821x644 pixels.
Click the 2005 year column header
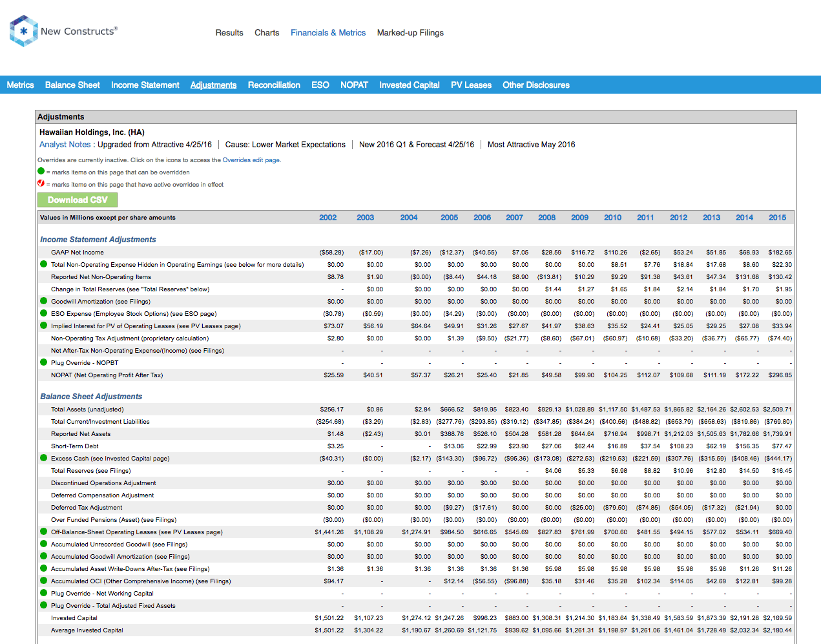pyautogui.click(x=450, y=218)
